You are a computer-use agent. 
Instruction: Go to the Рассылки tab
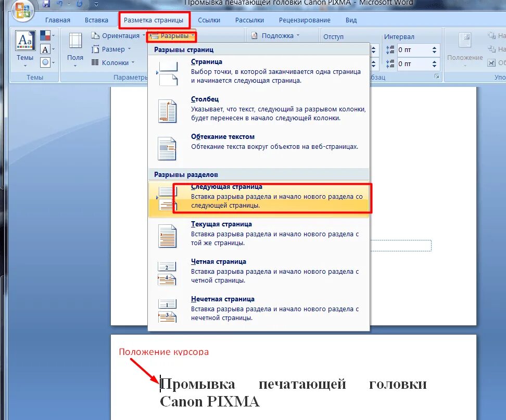tap(249, 20)
